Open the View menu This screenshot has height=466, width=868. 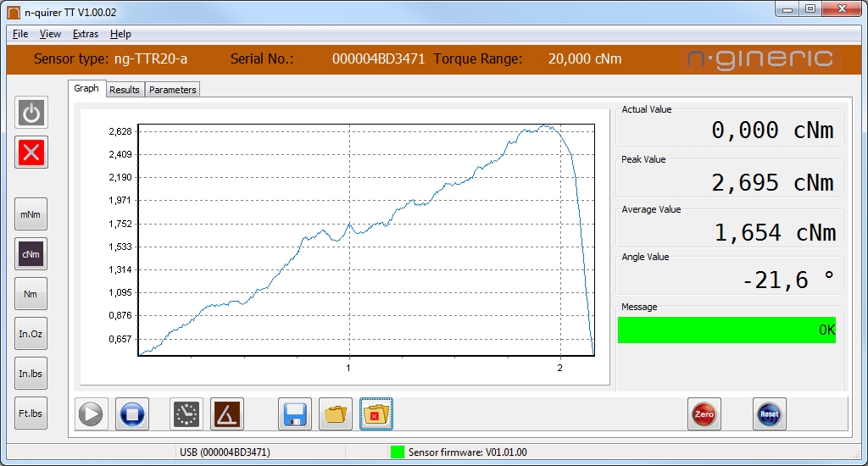(50, 34)
